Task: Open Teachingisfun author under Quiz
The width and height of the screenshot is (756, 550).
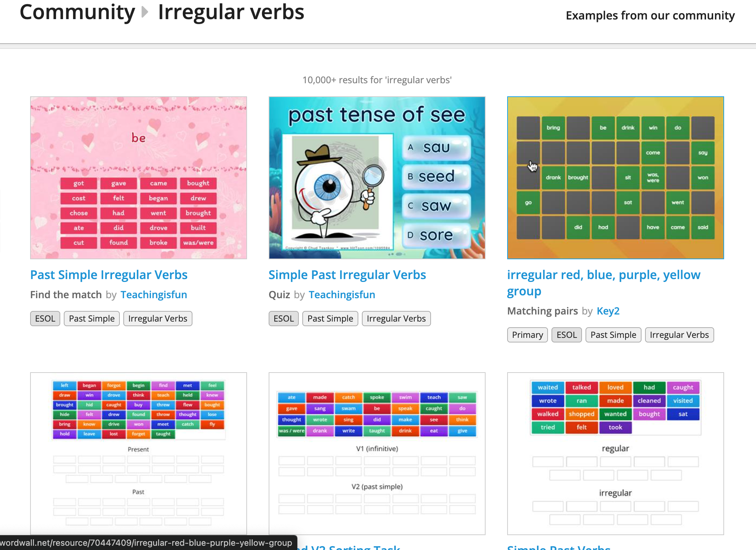Action: click(342, 295)
